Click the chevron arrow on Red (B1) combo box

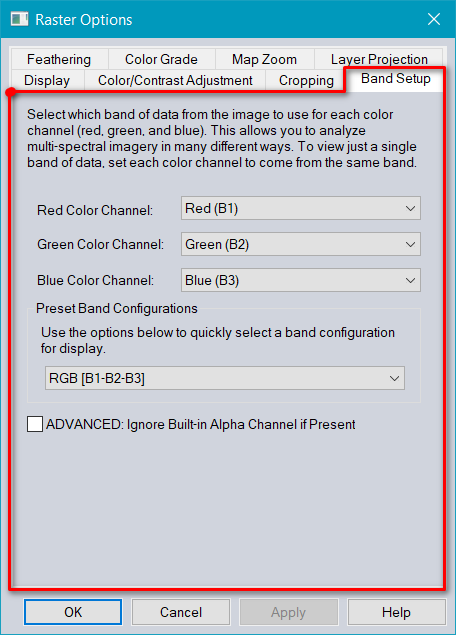(x=410, y=209)
